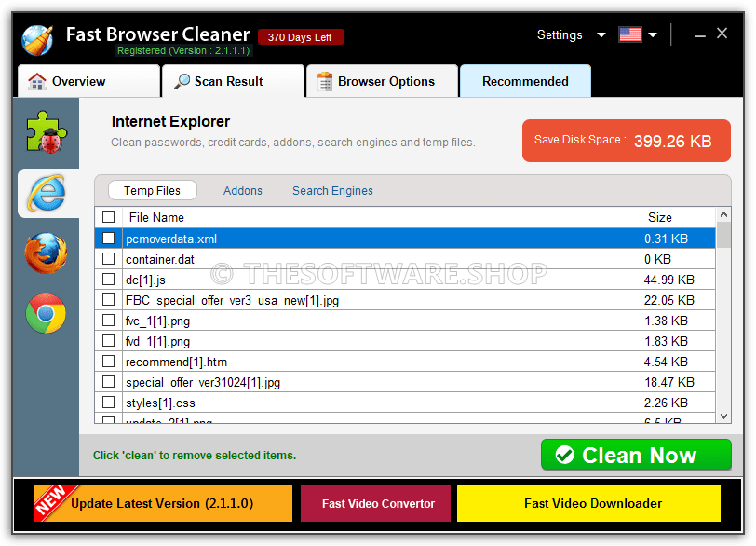This screenshot has height=546, width=756.
Task: Open the plugin cleaner puzzle-bug sidebar icon
Action: click(47, 131)
